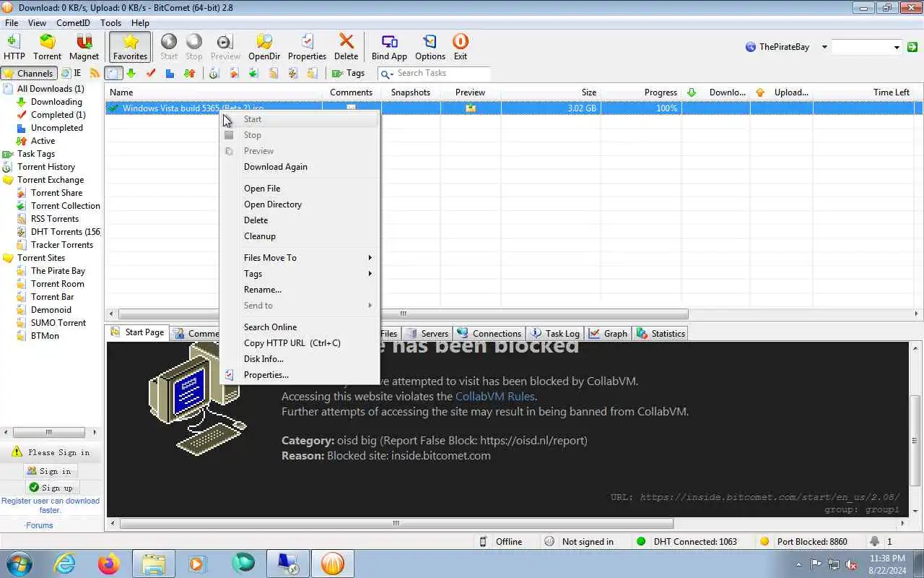The width and height of the screenshot is (924, 578).
Task: Toggle Active tasks filter icon in small toolbar
Action: [189, 73]
